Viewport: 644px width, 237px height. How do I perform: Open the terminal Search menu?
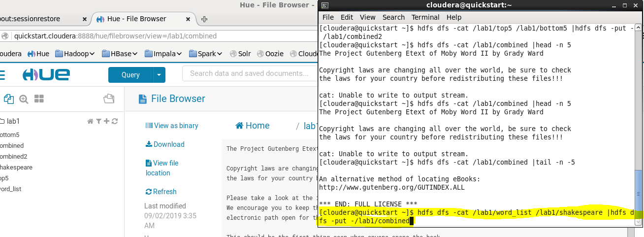coord(393,17)
